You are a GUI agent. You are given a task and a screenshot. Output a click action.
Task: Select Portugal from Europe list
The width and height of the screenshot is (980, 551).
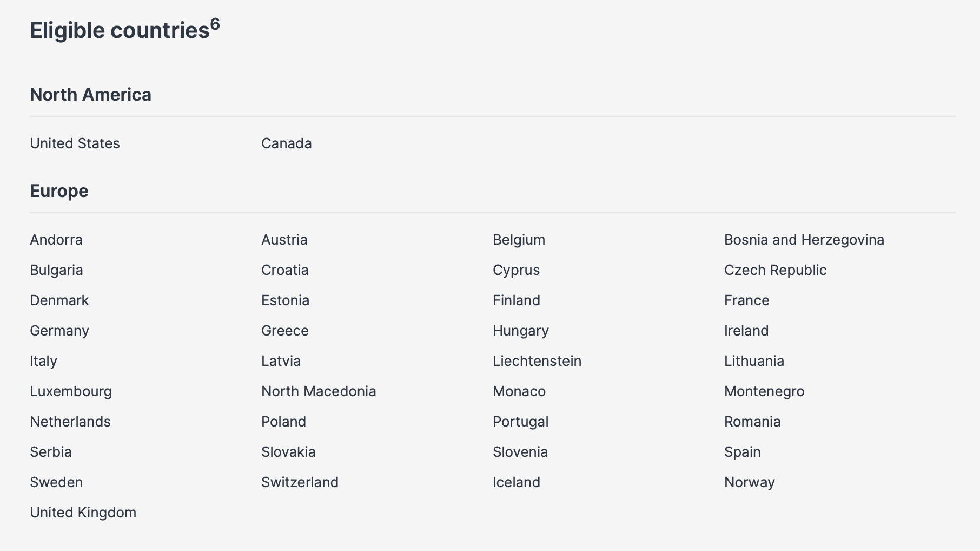tap(520, 422)
